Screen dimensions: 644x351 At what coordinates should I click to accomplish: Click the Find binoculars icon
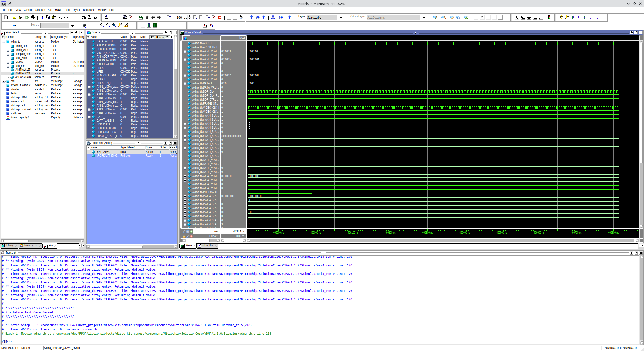coord(84,17)
